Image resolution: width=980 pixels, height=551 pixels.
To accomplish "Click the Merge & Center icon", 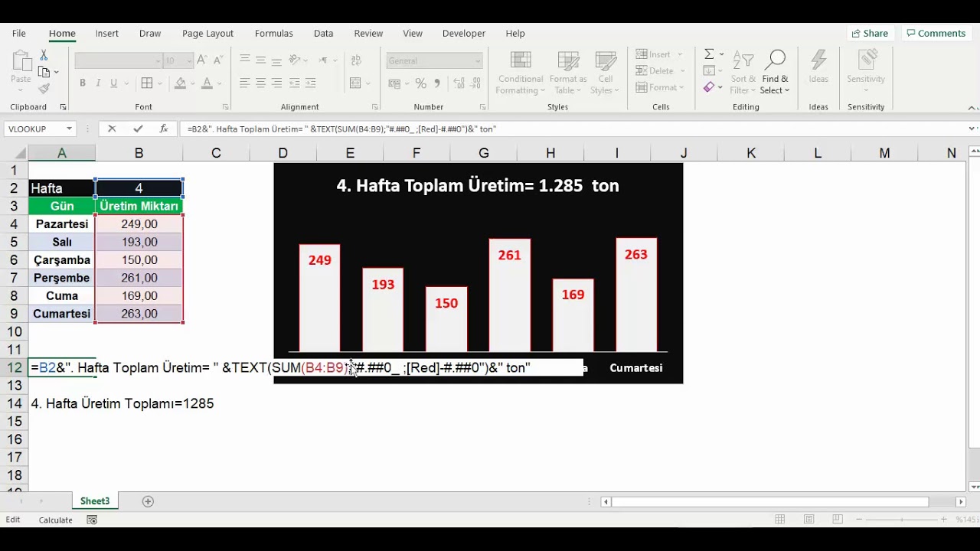I will pyautogui.click(x=356, y=83).
